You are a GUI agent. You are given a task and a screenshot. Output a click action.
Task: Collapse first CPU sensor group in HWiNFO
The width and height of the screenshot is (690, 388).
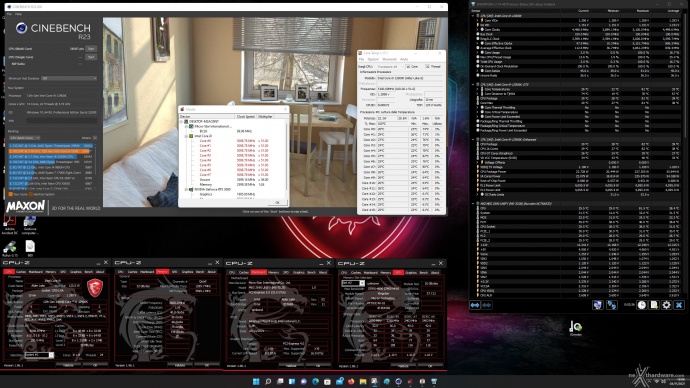(x=473, y=16)
